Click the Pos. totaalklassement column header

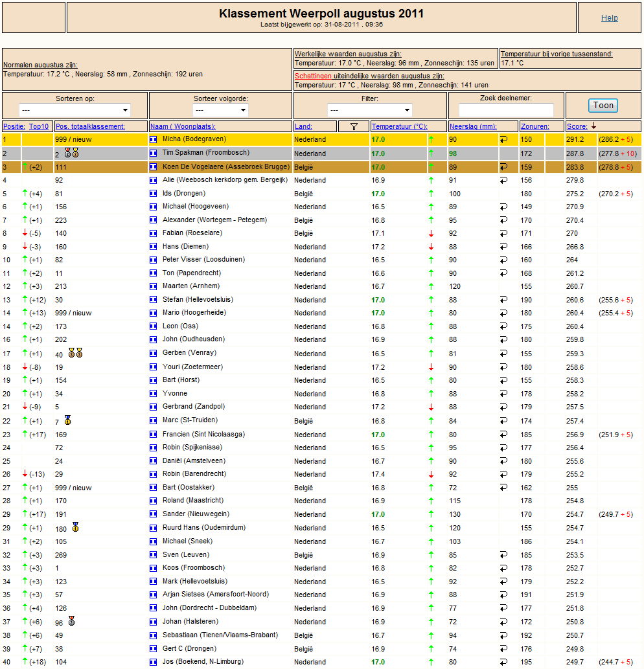90,126
